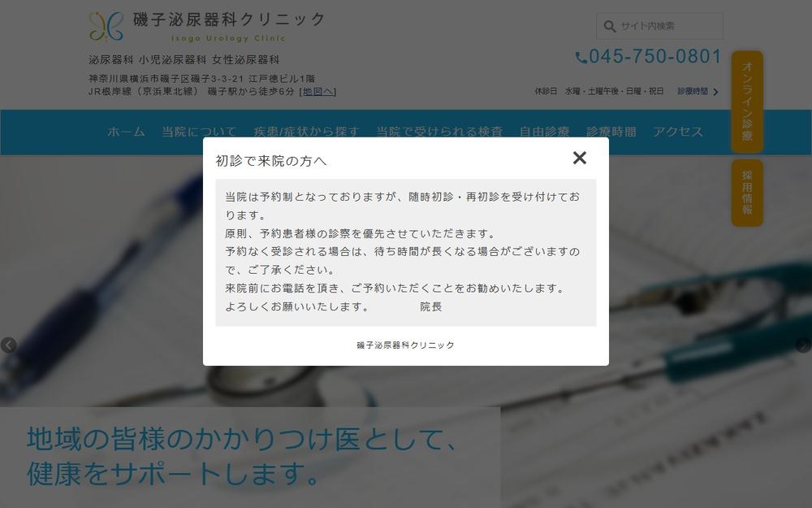Show previous slide with left arrow
The height and width of the screenshot is (508, 812).
(x=8, y=345)
